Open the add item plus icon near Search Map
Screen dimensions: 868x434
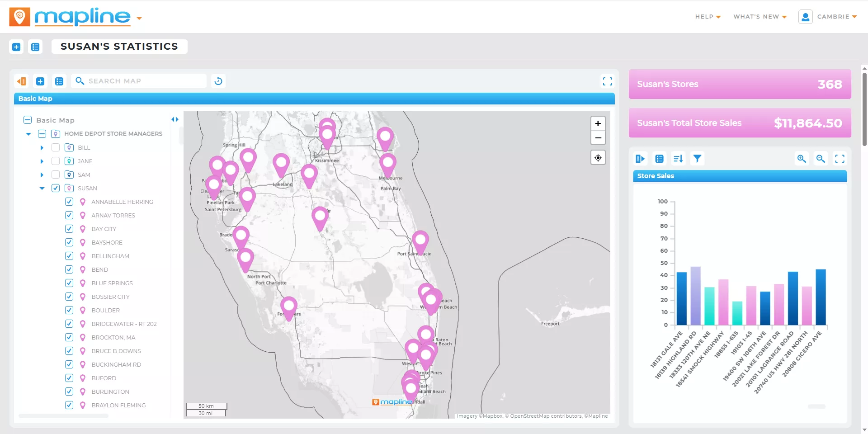click(40, 81)
